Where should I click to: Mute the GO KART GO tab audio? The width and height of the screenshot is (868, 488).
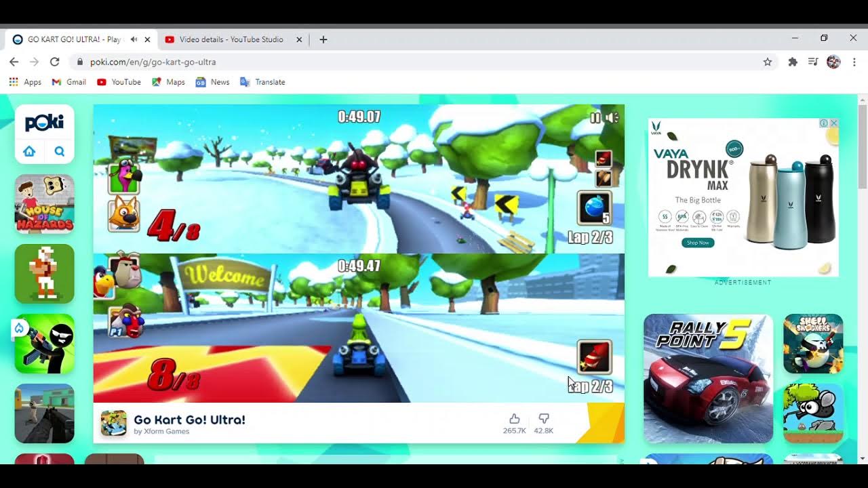tap(134, 39)
